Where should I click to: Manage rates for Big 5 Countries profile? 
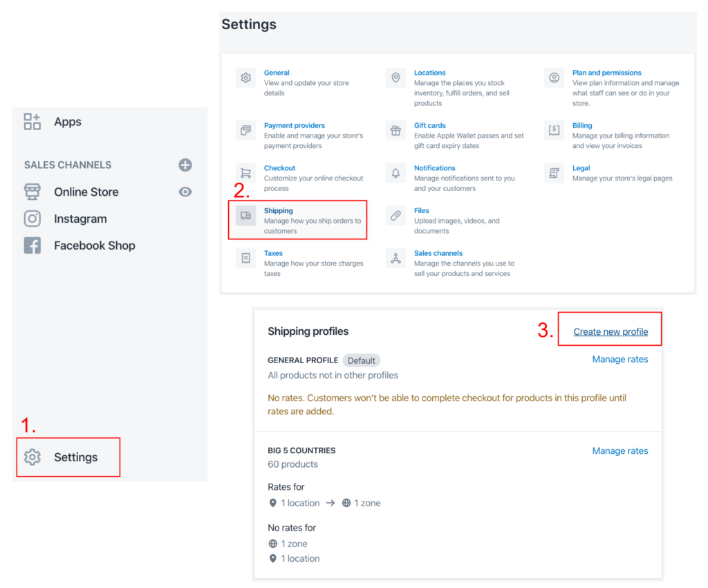click(619, 450)
